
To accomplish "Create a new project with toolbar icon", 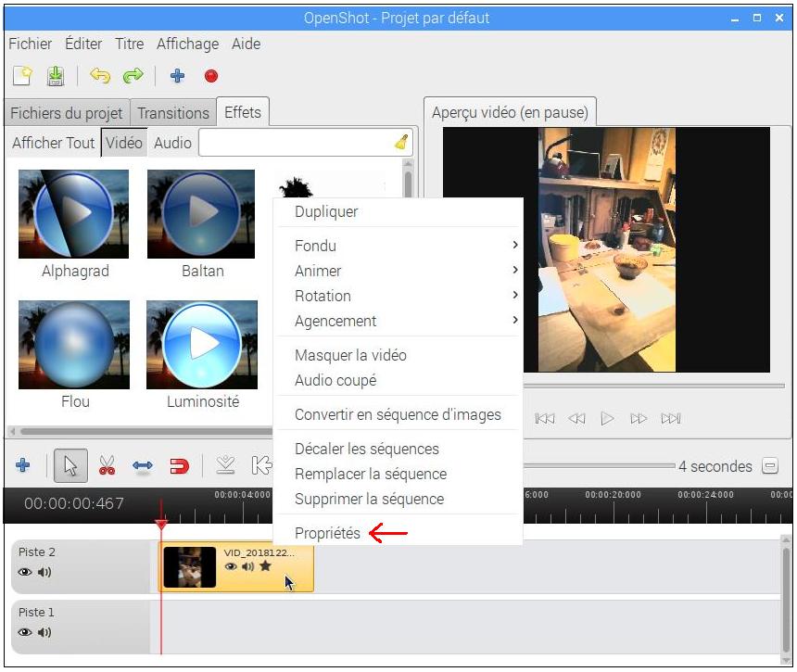I will click(22, 76).
